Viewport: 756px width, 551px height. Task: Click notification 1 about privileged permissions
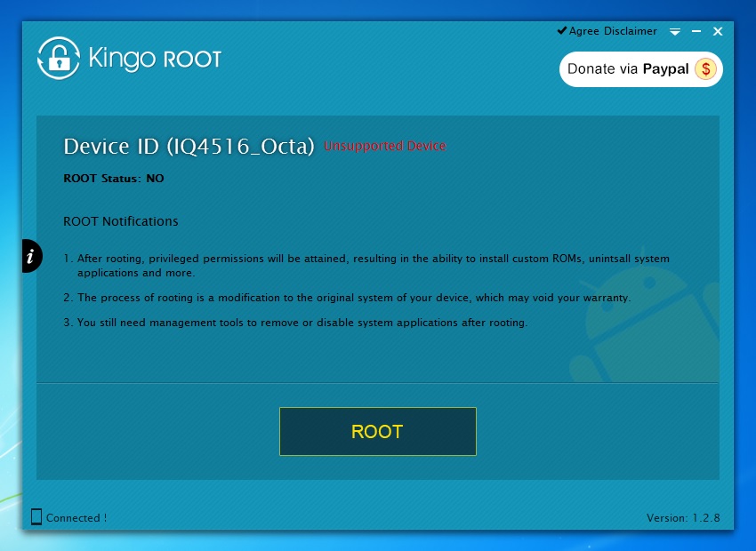click(366, 266)
